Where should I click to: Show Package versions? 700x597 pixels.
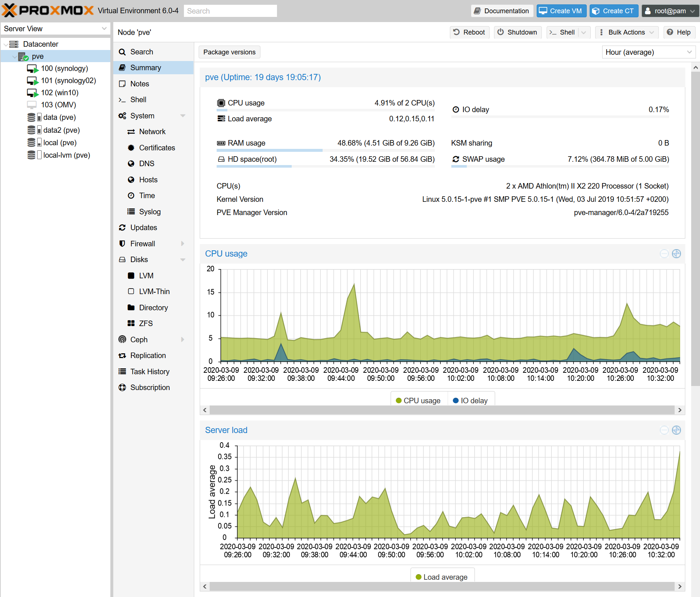click(229, 52)
